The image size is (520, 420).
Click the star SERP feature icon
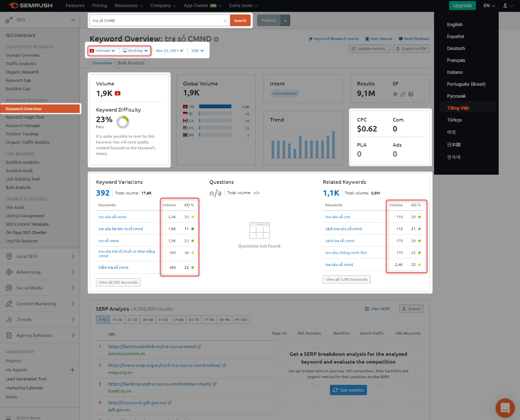point(395,94)
